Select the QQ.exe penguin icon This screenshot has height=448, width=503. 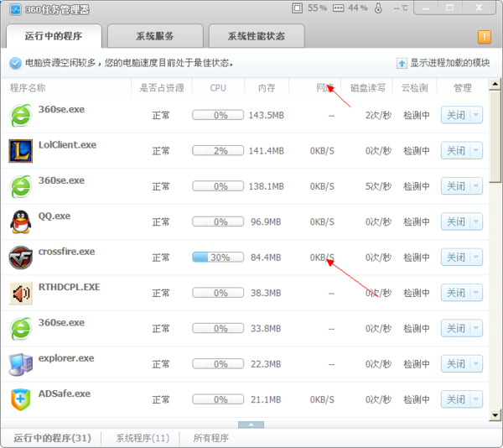[x=21, y=221]
